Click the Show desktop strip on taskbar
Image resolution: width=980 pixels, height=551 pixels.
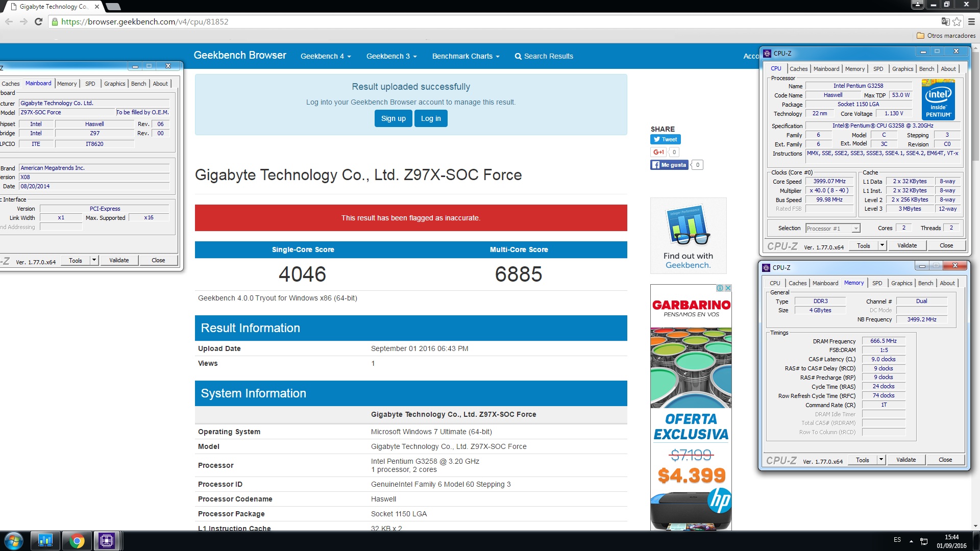(976, 541)
